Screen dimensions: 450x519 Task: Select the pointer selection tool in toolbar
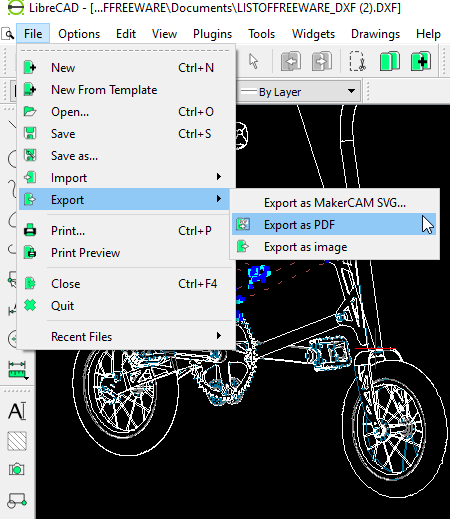pos(254,61)
